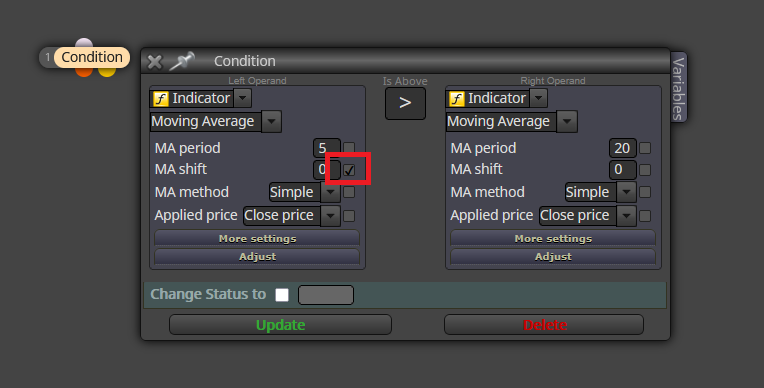Pin the Condition panel with pushpin icon
The width and height of the screenshot is (764, 388).
tap(181, 61)
